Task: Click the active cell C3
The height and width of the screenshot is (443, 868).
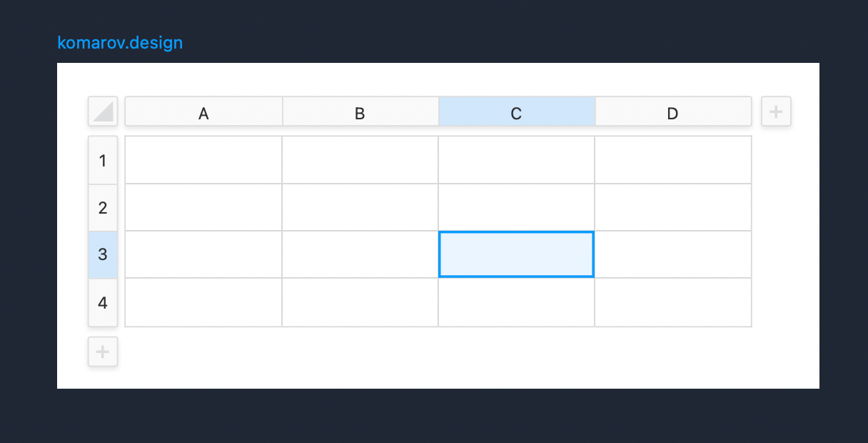Action: [516, 254]
